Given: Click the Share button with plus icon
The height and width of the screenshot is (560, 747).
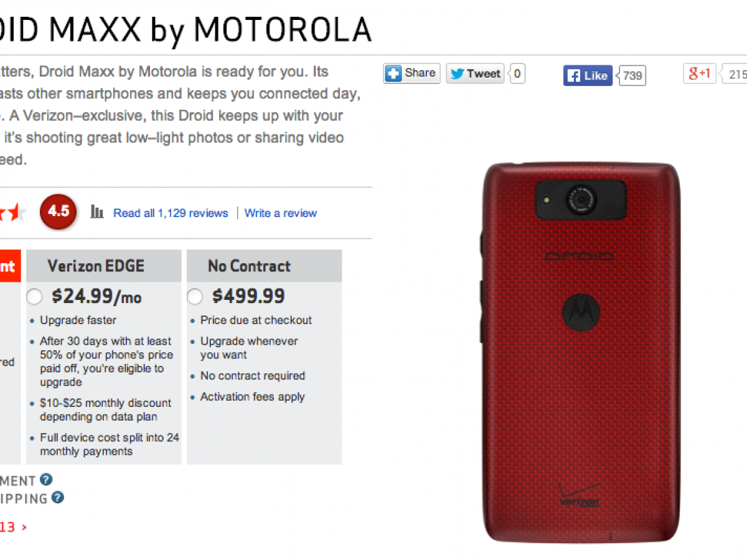Looking at the screenshot, I should click(411, 73).
